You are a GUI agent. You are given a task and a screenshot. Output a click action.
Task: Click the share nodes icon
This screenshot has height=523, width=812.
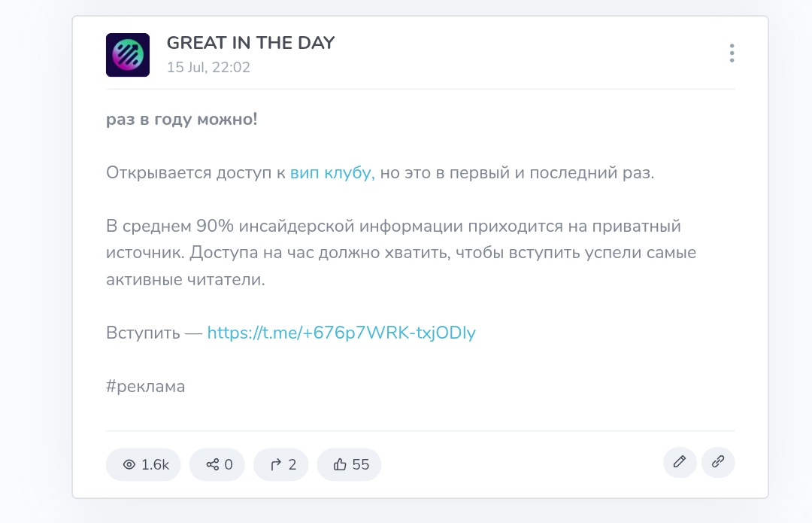click(x=213, y=464)
